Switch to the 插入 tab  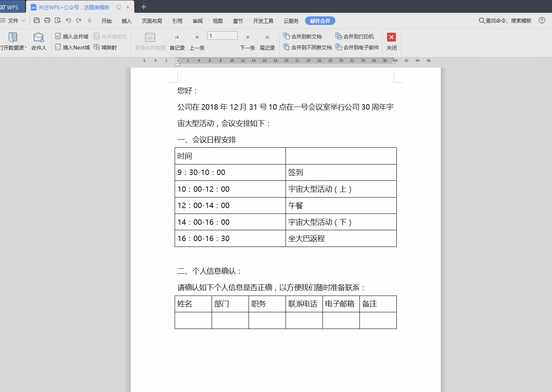click(127, 21)
